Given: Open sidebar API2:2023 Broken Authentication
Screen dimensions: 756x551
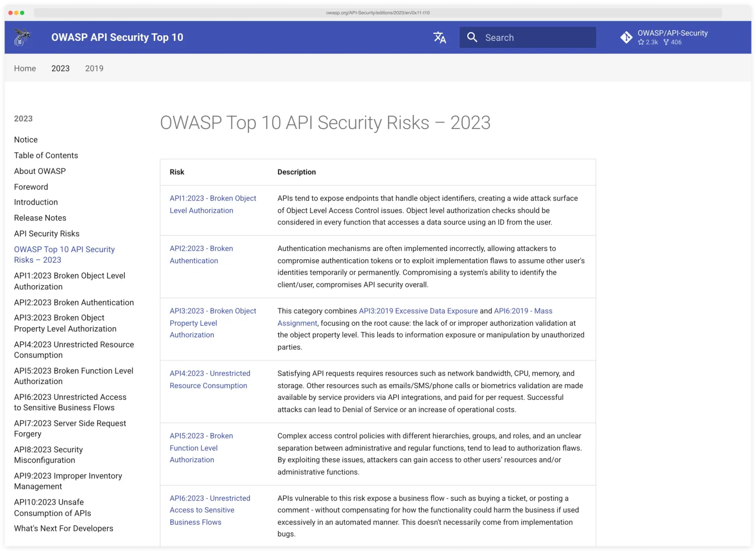Looking at the screenshot, I should click(x=74, y=302).
